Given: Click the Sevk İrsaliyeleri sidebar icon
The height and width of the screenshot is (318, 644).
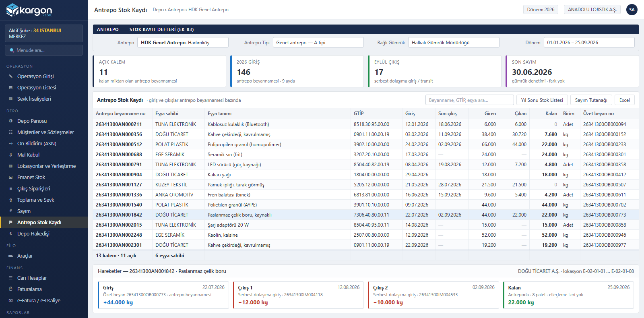Looking at the screenshot, I should pyautogui.click(x=10, y=99).
